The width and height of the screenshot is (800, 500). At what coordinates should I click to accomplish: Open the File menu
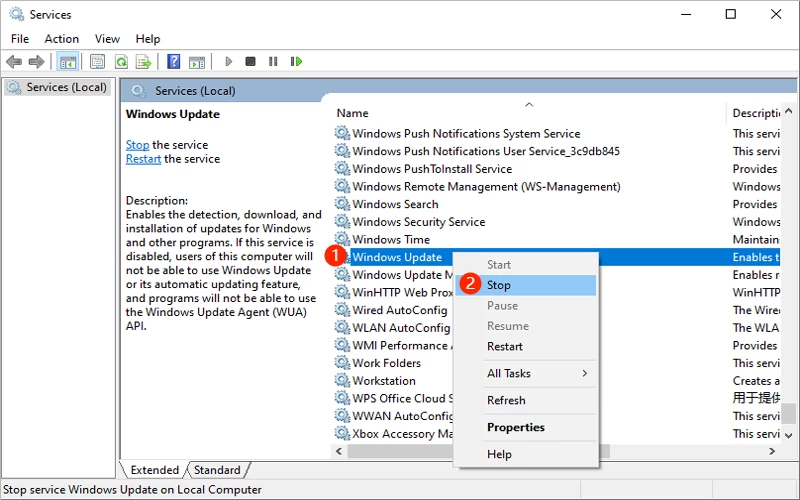[x=20, y=39]
